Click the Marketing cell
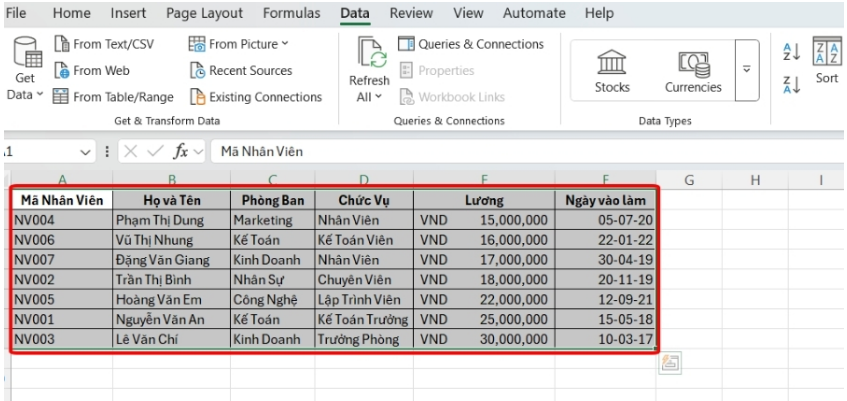The width and height of the screenshot is (847, 401). 273,220
